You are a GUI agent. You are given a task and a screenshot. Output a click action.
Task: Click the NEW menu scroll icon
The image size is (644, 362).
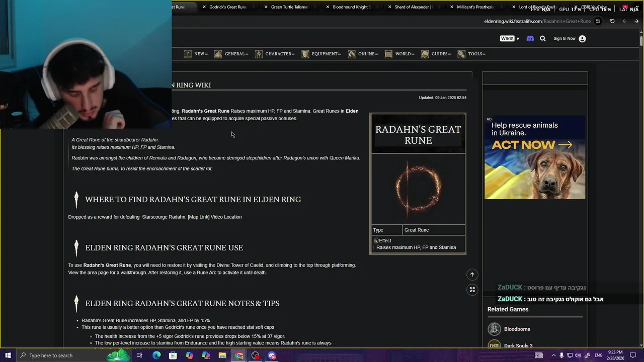tap(188, 54)
